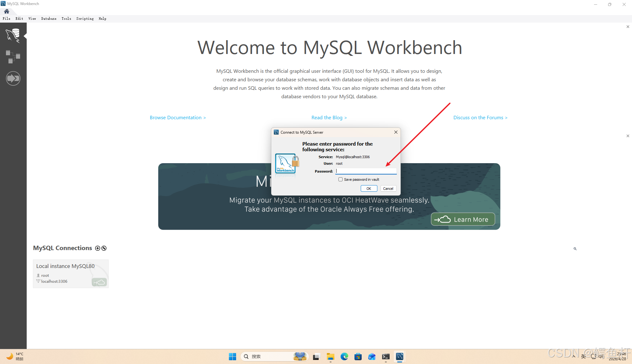632x364 pixels.
Task: Open Microsoft Edge from the taskbar
Action: (x=344, y=356)
